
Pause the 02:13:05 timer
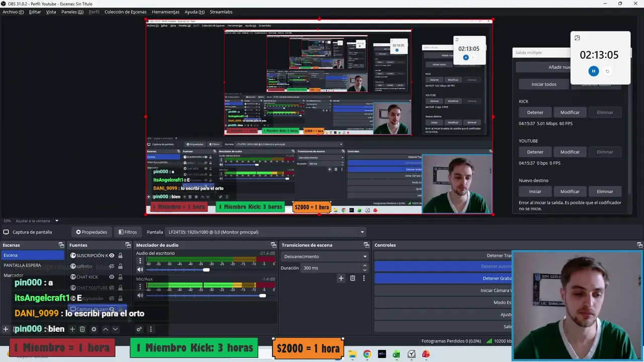(594, 71)
